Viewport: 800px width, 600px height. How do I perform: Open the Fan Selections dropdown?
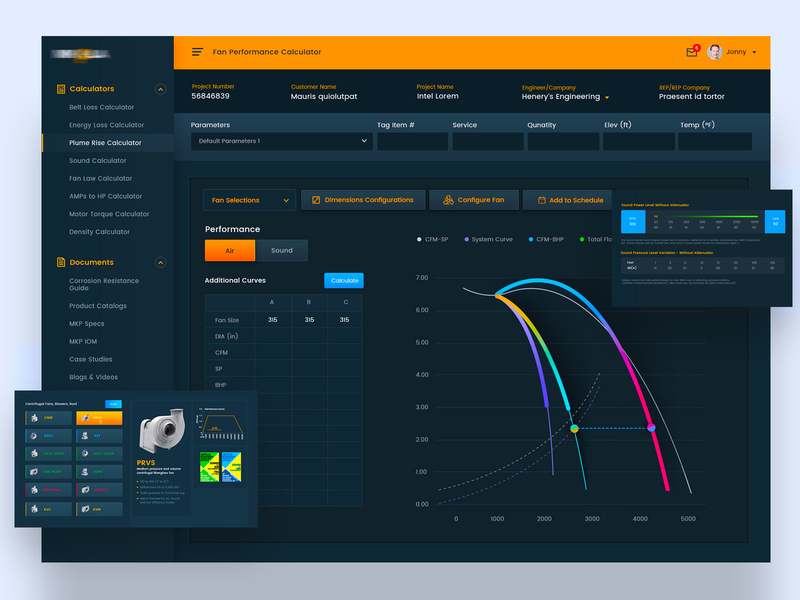tap(248, 199)
